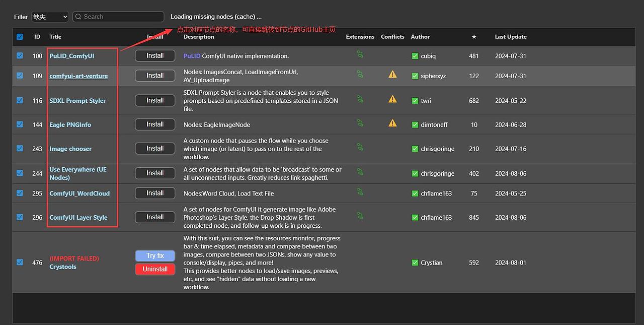644x325 pixels.
Task: Sort by the Title column header
Action: [x=55, y=37]
